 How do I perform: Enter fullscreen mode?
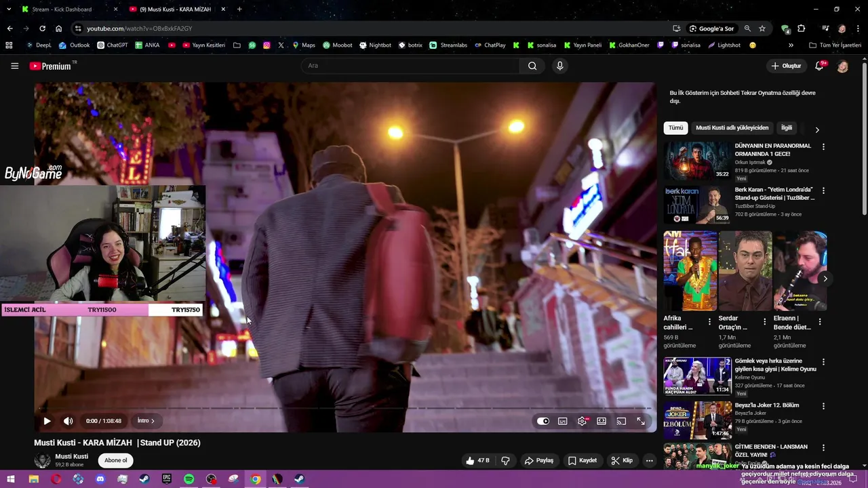pyautogui.click(x=641, y=421)
